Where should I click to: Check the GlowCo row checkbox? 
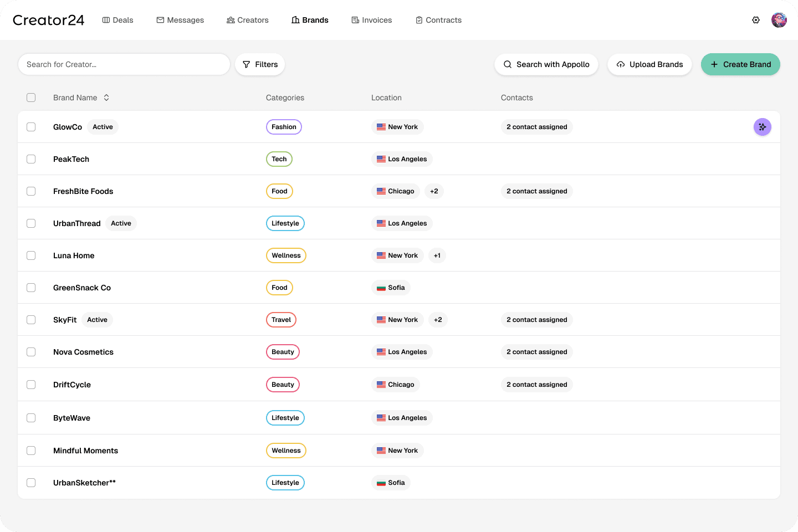click(x=31, y=127)
